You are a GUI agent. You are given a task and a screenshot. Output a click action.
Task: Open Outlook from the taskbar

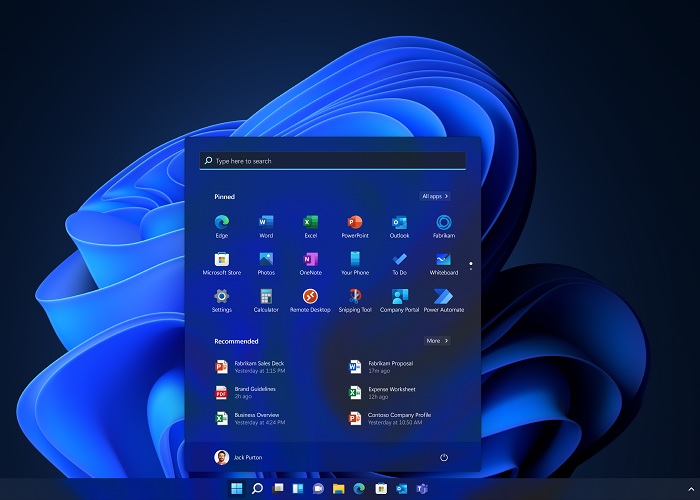(x=401, y=488)
